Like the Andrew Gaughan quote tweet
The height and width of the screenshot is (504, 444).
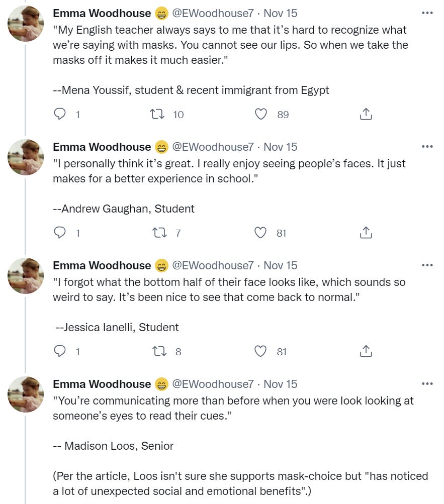260,233
